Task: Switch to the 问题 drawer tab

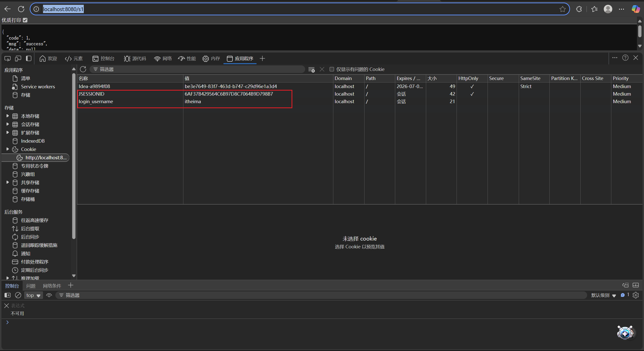Action: tap(31, 286)
